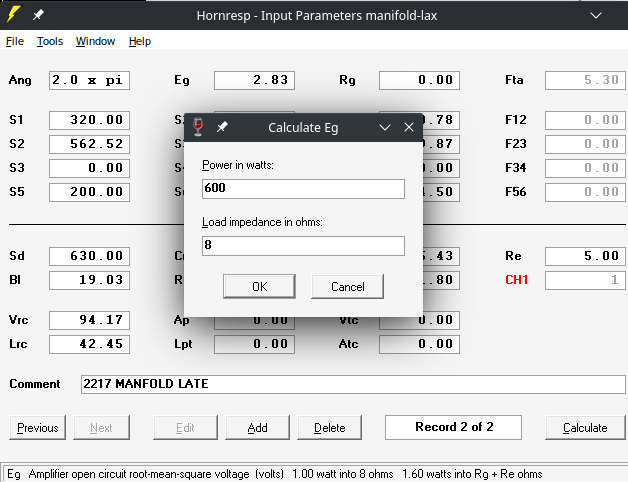Click the Add record button
Image resolution: width=628 pixels, height=482 pixels.
pos(258,428)
